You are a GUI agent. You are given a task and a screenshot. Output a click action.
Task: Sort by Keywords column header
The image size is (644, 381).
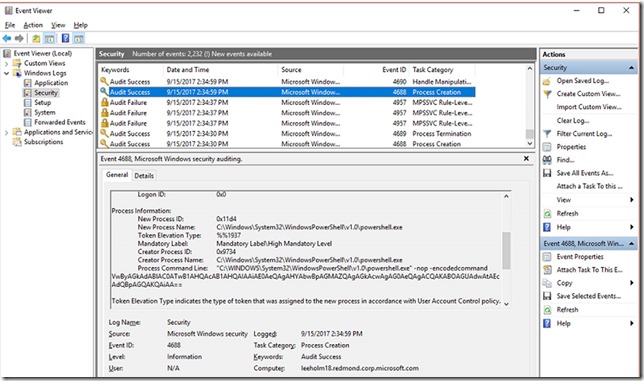coord(131,70)
